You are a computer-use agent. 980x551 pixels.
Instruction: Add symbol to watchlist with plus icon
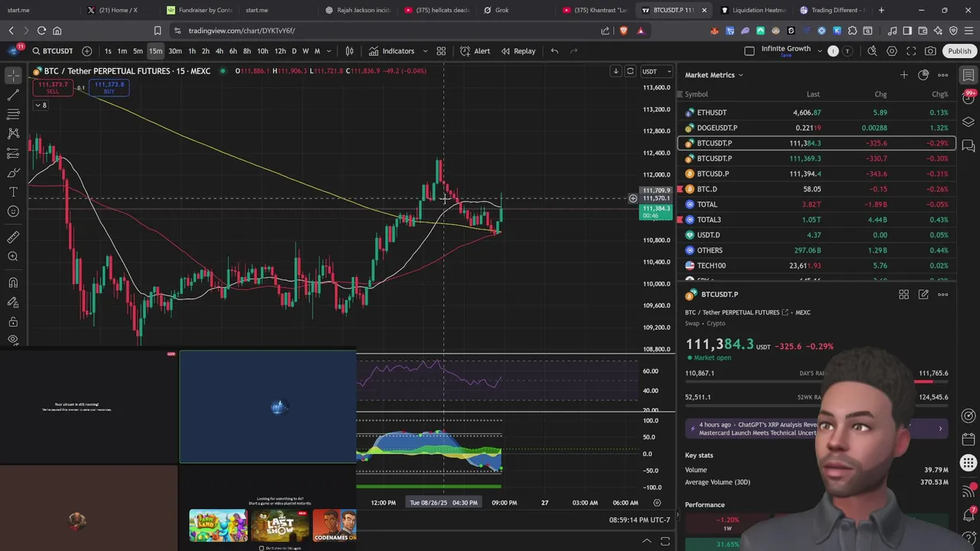[x=904, y=75]
